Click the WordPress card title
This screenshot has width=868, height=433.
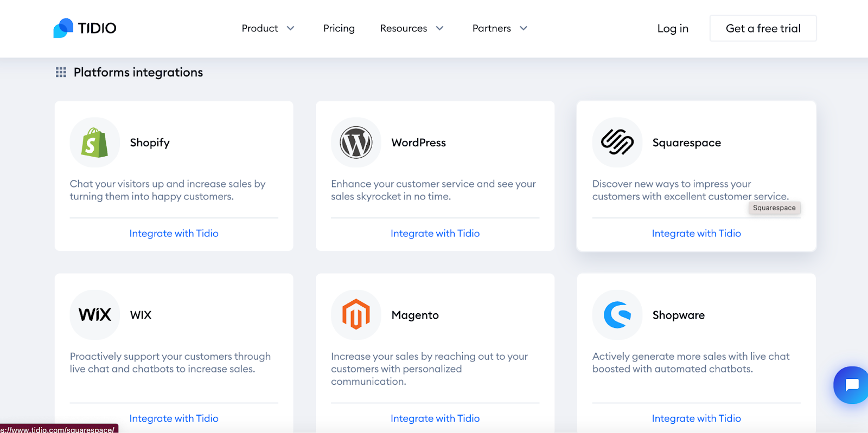click(419, 143)
